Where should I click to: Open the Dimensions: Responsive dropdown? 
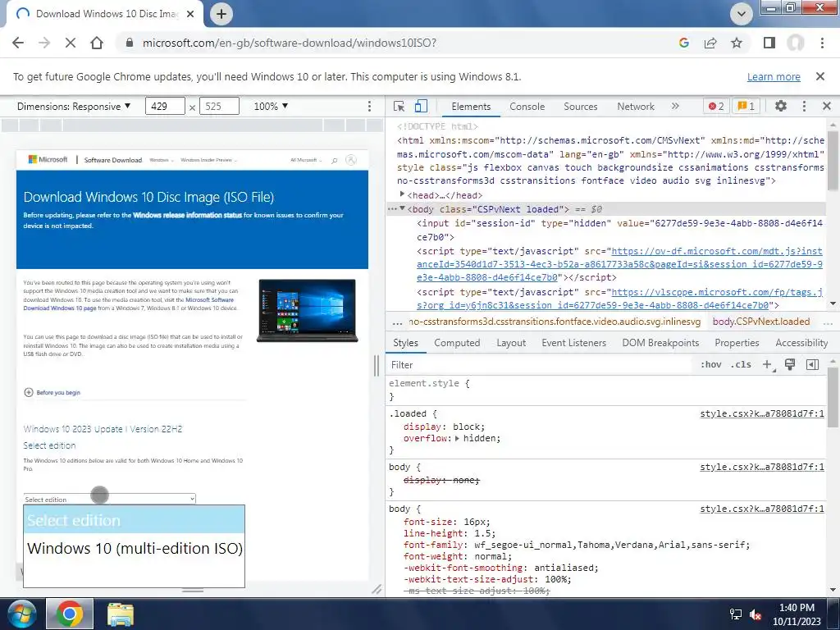(x=74, y=106)
